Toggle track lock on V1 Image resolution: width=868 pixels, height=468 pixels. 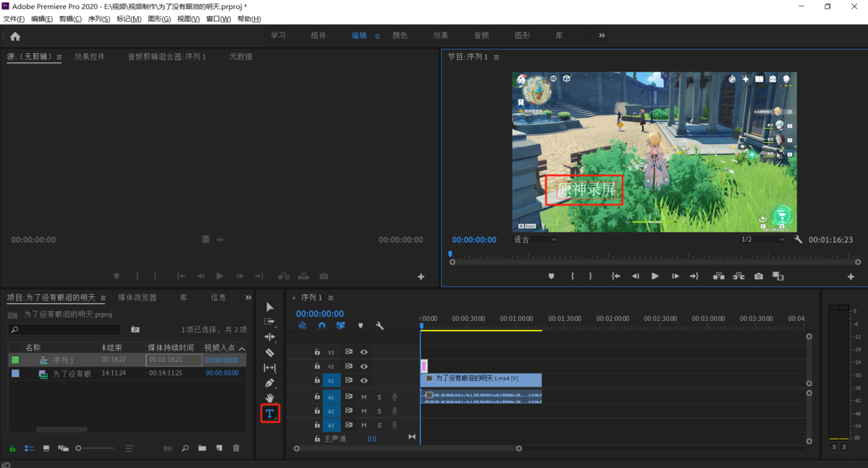point(317,380)
